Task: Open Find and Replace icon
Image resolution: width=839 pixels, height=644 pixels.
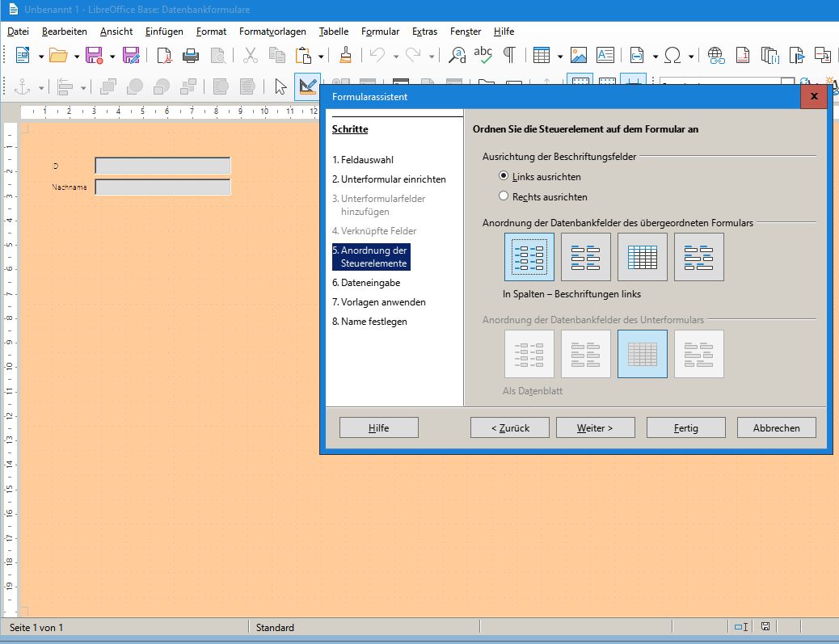Action: (x=457, y=55)
